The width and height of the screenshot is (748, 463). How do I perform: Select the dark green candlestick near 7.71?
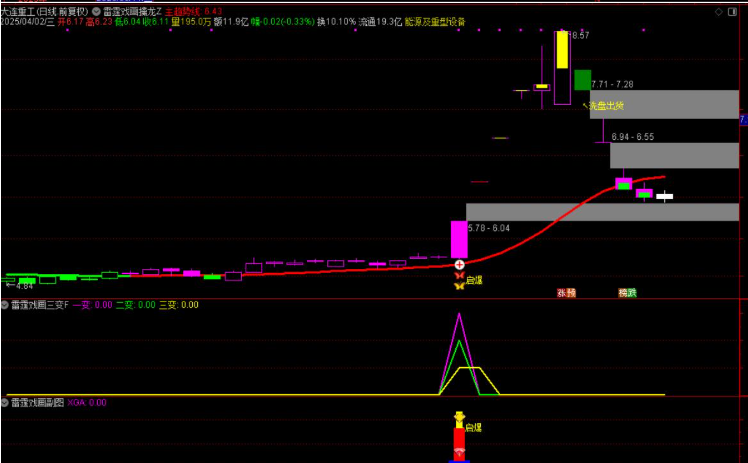point(582,80)
